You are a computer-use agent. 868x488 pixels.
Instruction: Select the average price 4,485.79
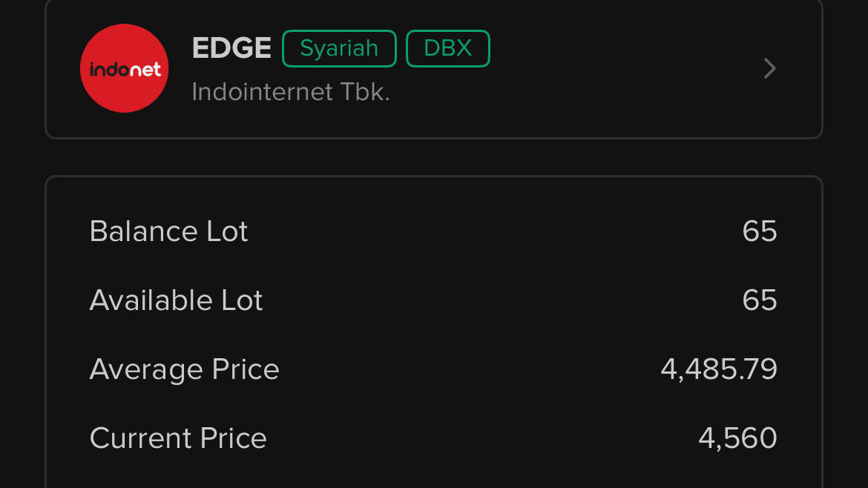pos(718,369)
